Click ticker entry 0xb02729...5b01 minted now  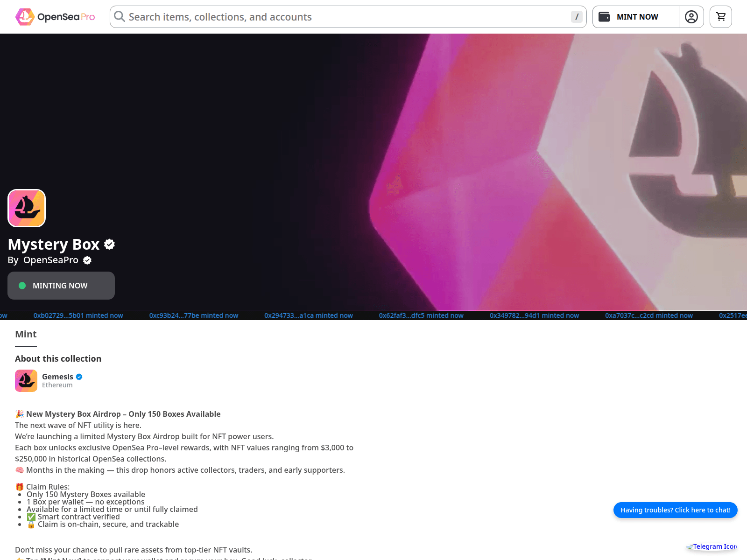(78, 315)
